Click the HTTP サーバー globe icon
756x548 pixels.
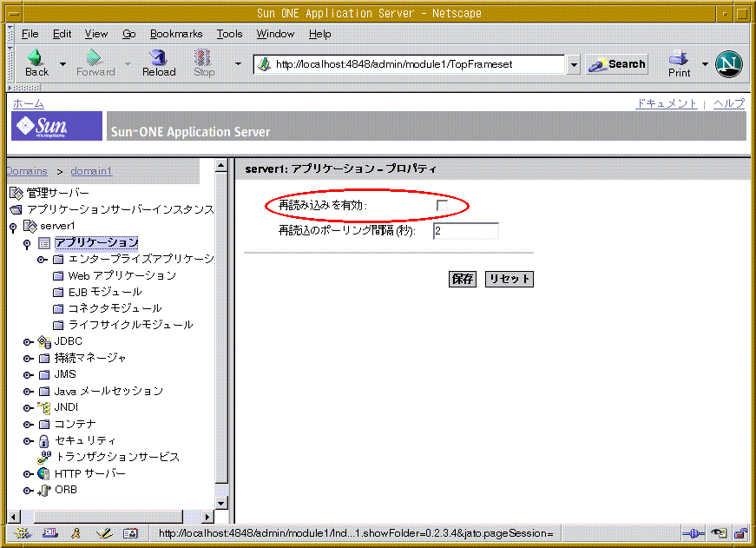[x=43, y=473]
